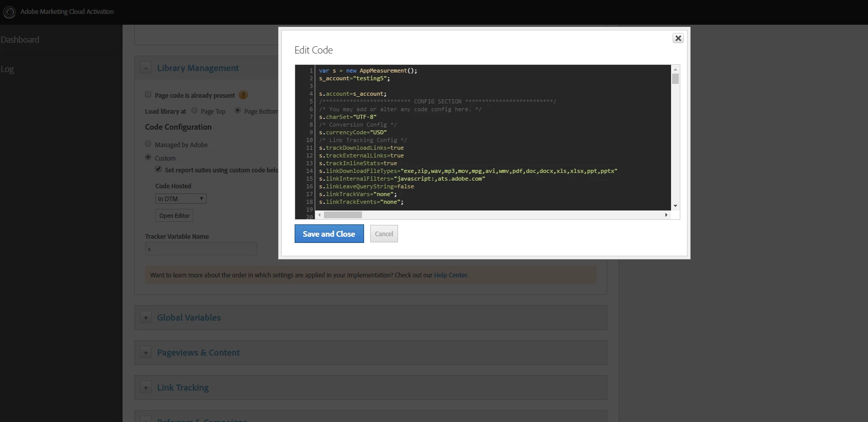Close the Edit Code dialog with X
The width and height of the screenshot is (868, 422).
(x=678, y=38)
